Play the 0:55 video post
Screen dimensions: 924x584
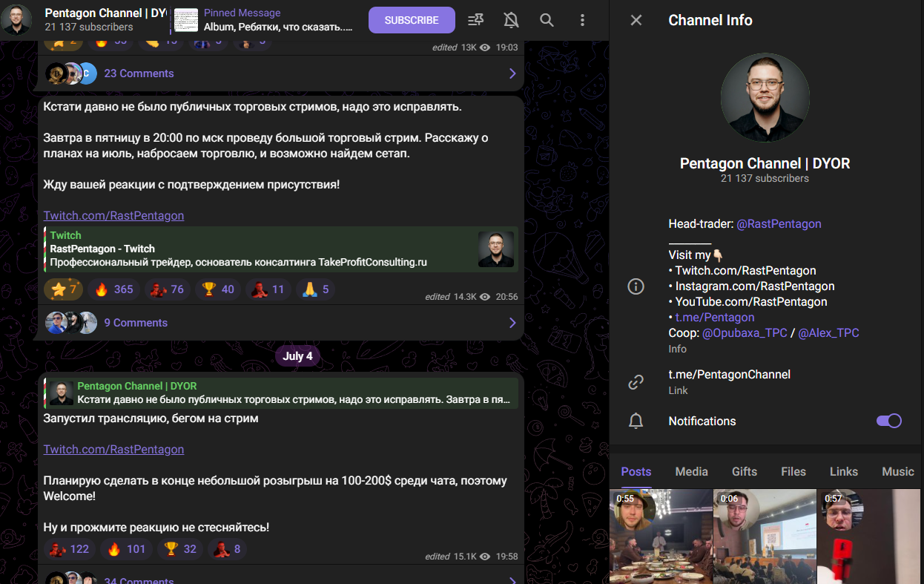pos(661,537)
